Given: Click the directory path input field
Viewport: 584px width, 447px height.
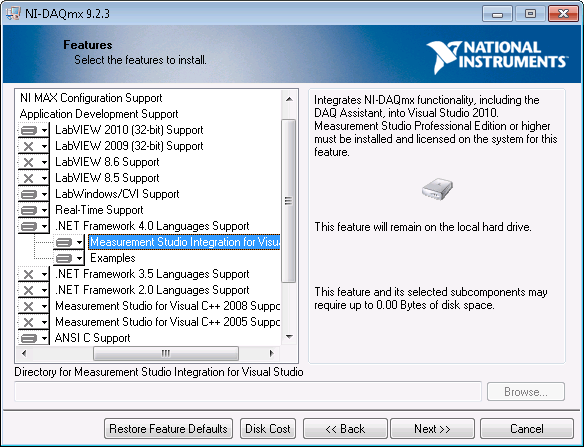Looking at the screenshot, I should pos(248,392).
